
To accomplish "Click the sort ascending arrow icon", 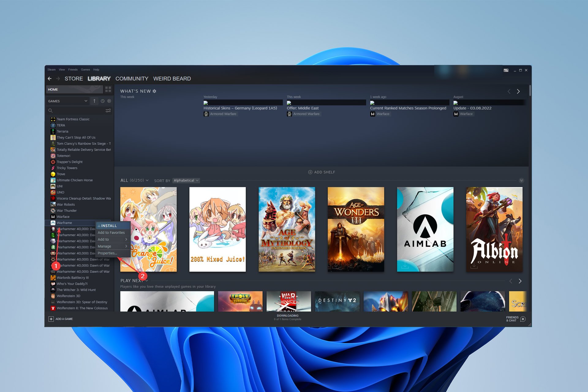I will (x=94, y=101).
